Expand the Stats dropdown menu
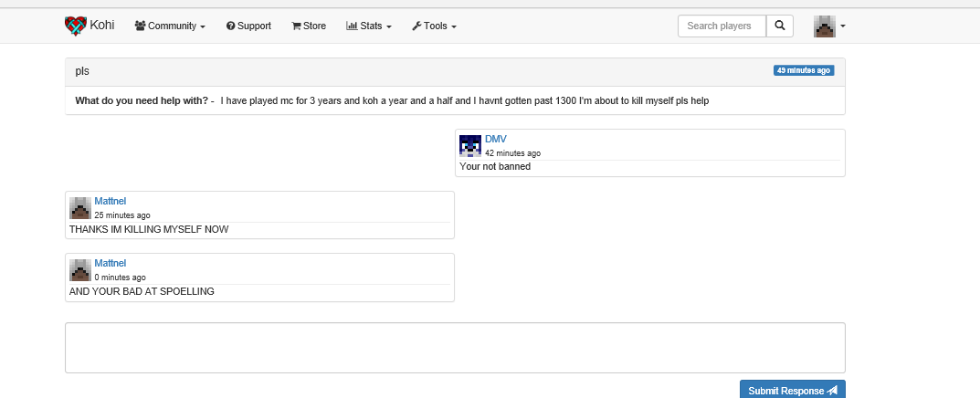Image resolution: width=980 pixels, height=398 pixels. click(x=369, y=26)
